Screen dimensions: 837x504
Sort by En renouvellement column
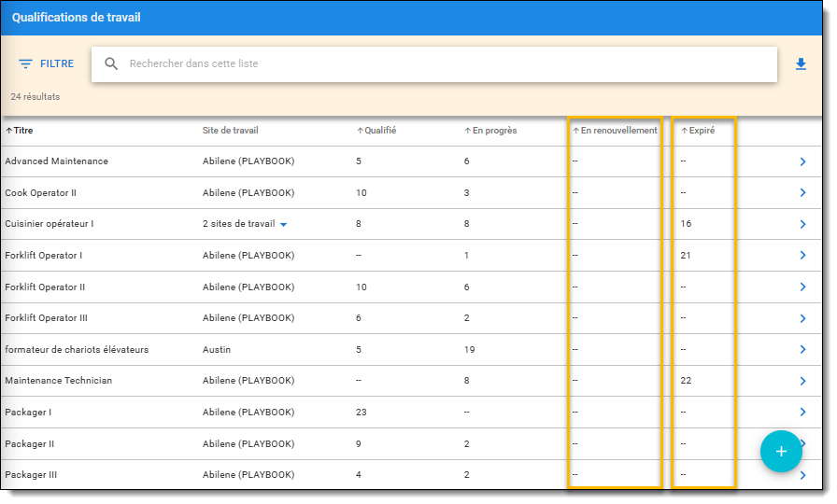(615, 131)
